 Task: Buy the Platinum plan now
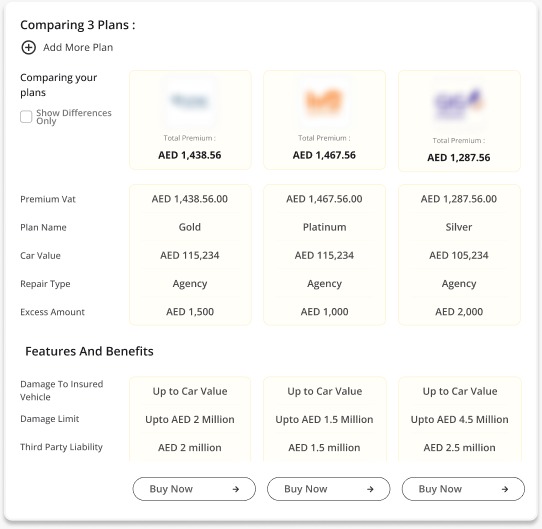(x=328, y=489)
